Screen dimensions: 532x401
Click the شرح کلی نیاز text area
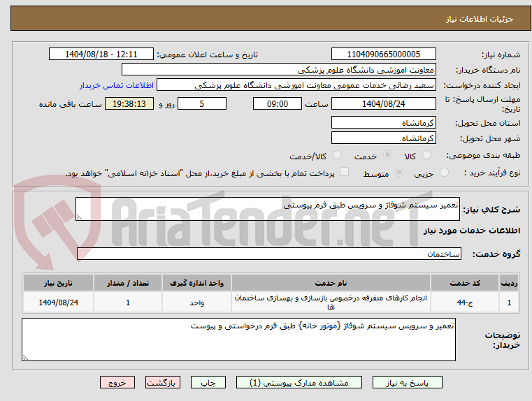267,209
